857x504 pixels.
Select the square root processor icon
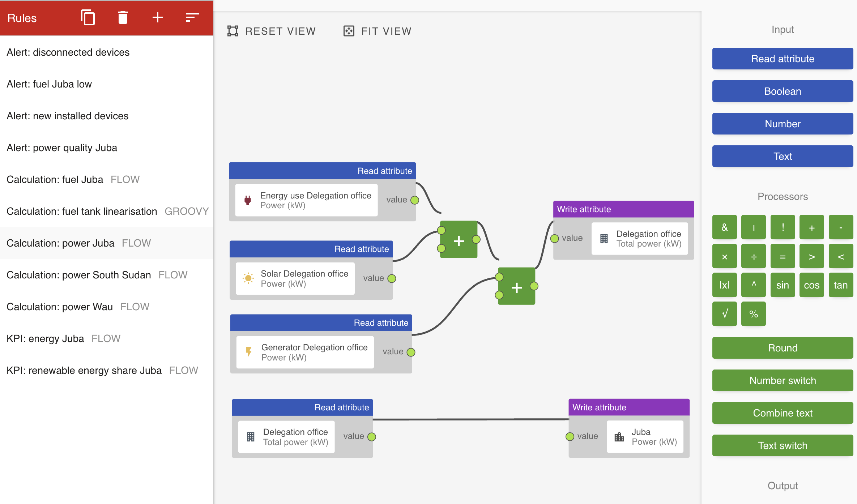pyautogui.click(x=724, y=314)
